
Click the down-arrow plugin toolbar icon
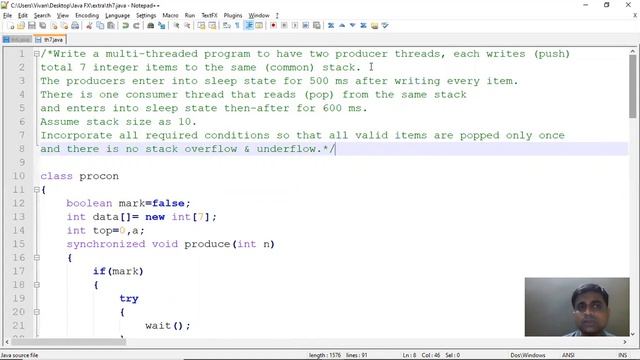353,26
